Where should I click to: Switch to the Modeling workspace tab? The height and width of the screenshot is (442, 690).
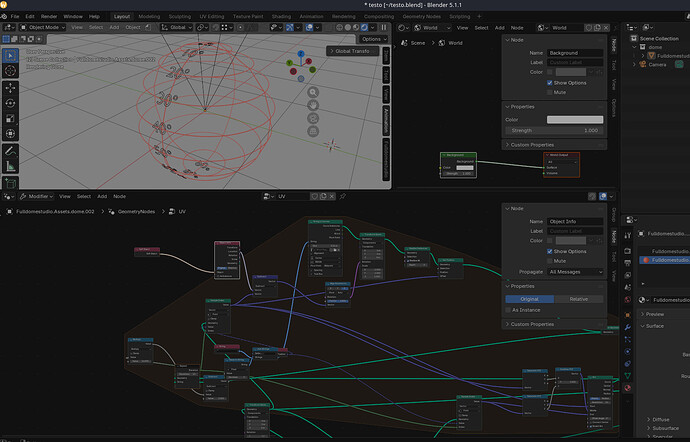(x=149, y=16)
